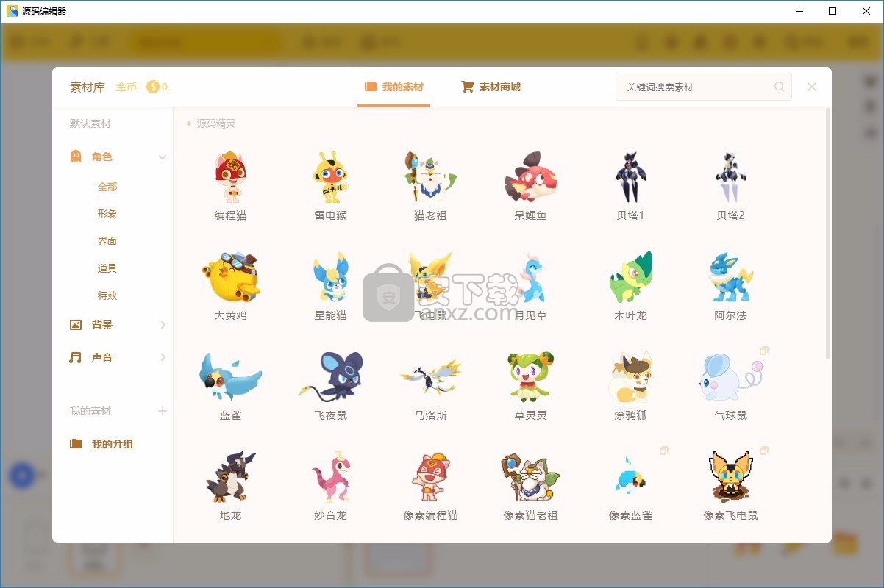Click the search magnifier icon
The width and height of the screenshot is (884, 588).
pos(779,87)
